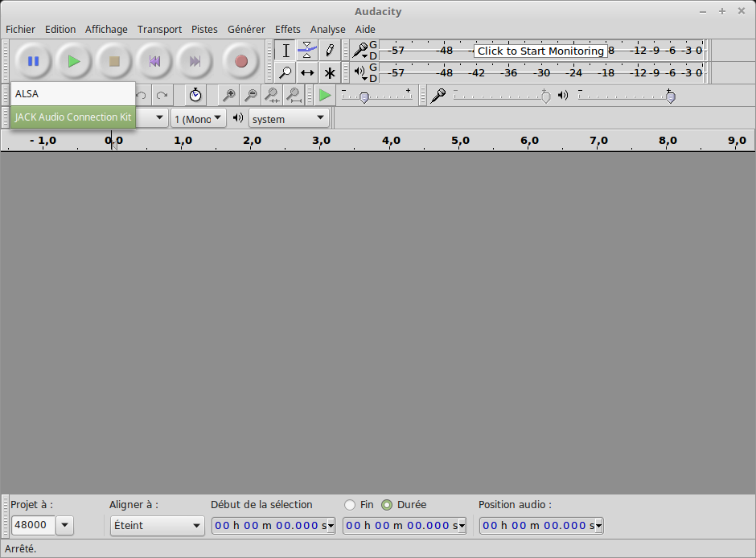Screen dimensions: 756x558
Task: Select the Draw pencil tool
Action: pos(329,51)
